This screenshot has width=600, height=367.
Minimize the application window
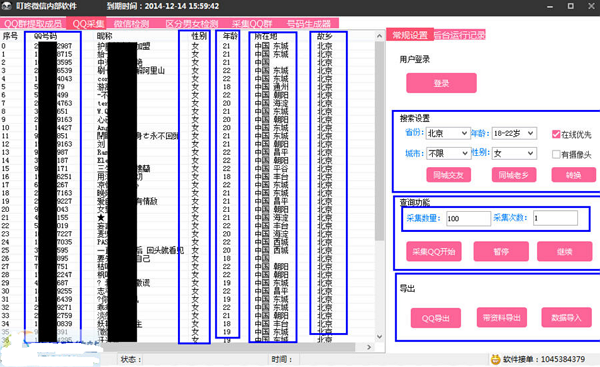click(550, 7)
